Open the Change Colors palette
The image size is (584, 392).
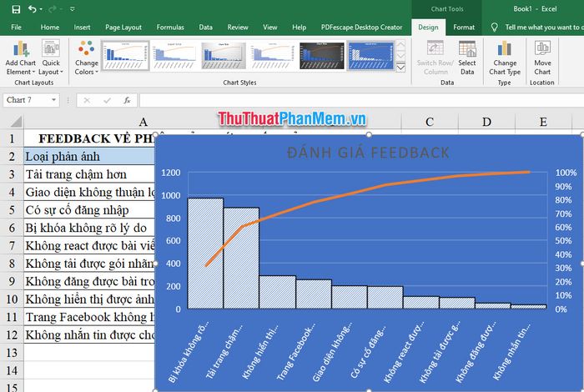87,58
